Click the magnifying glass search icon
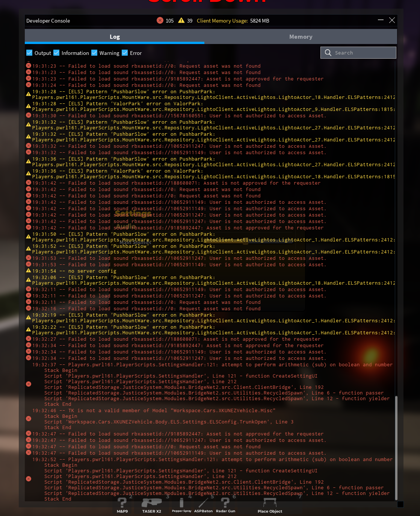Image resolution: width=420 pixels, height=516 pixels. (328, 53)
